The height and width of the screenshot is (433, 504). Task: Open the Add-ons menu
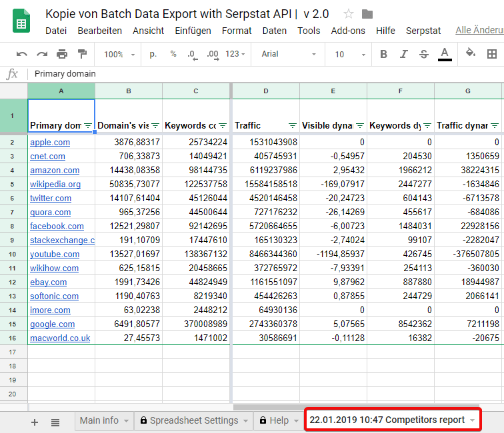click(x=348, y=31)
